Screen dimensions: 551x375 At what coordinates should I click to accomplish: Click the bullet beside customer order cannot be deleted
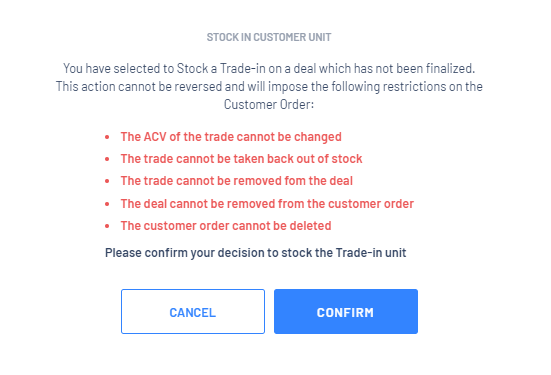click(107, 226)
